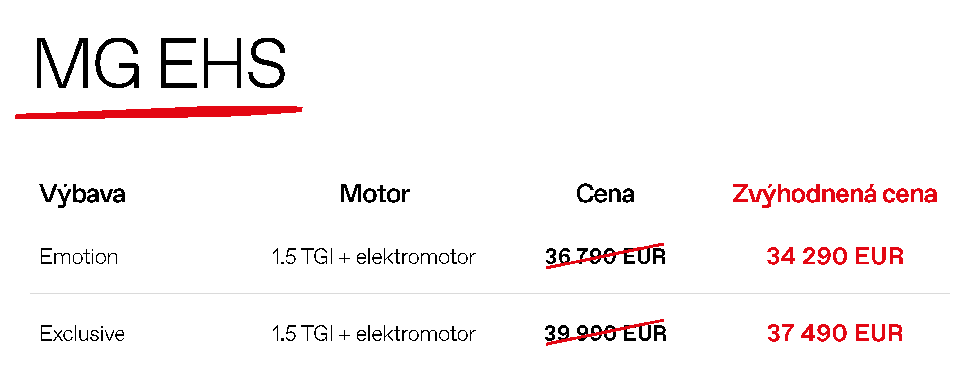Select the Motor column header
Image resolution: width=980 pixels, height=375 pixels.
pos(374,194)
